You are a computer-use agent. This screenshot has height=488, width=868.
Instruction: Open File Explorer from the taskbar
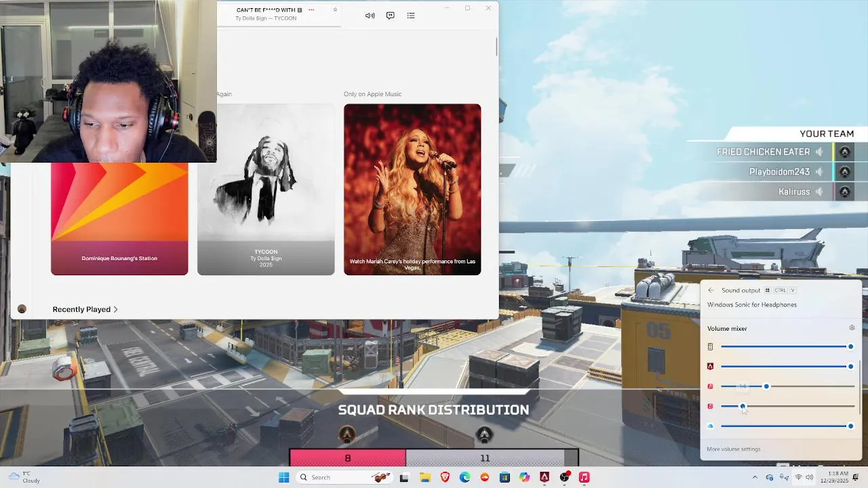[x=425, y=477]
